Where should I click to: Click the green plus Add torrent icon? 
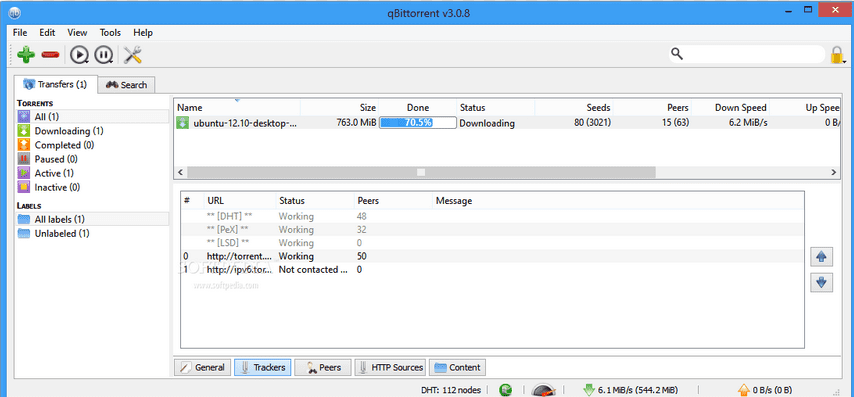26,54
